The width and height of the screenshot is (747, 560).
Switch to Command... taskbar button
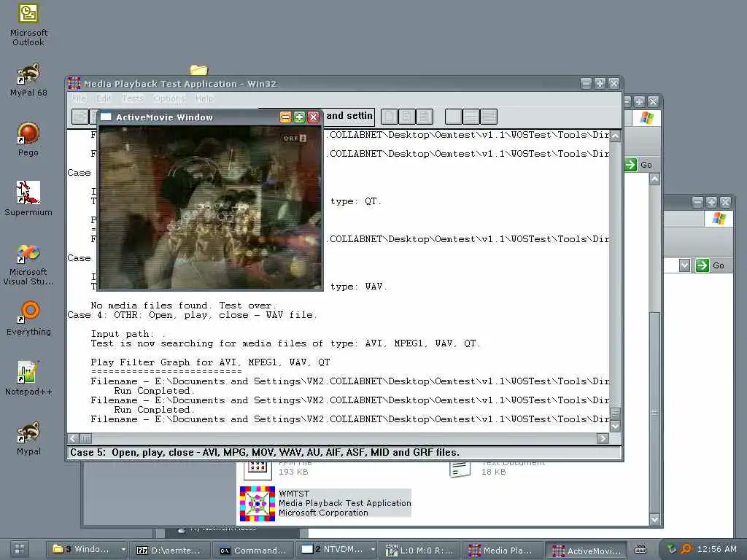[254, 550]
